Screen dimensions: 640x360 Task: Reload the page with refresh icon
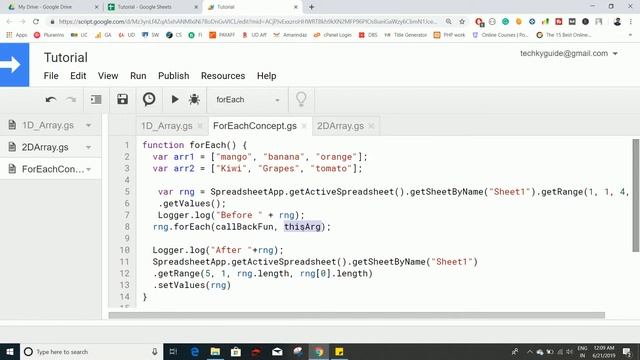(x=36, y=22)
